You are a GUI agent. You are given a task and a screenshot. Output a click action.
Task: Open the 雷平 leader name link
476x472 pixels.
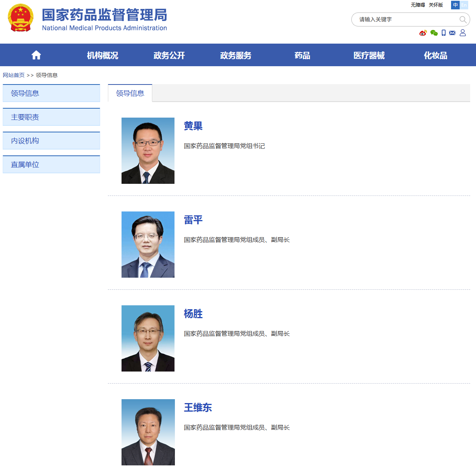pos(193,220)
